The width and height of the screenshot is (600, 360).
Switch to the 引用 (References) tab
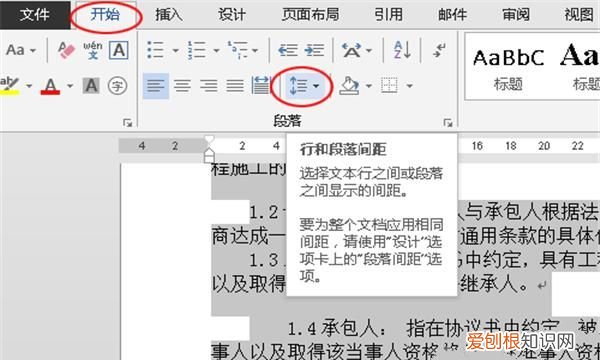[x=388, y=15]
